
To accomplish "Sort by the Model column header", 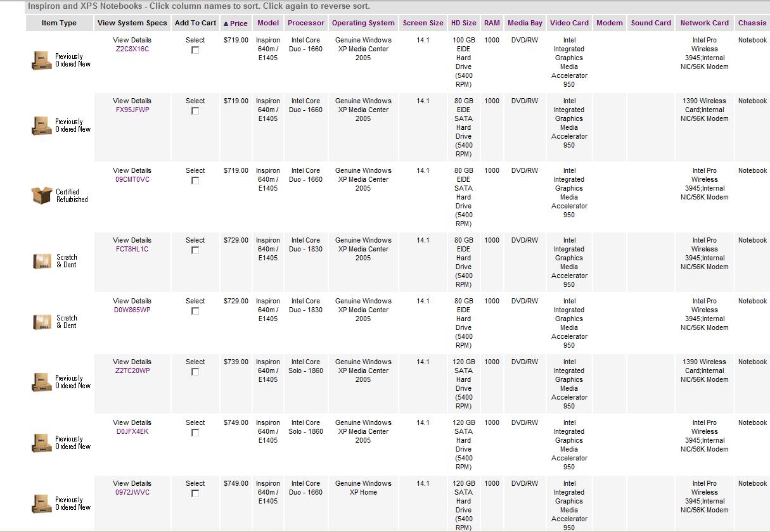I will 268,23.
